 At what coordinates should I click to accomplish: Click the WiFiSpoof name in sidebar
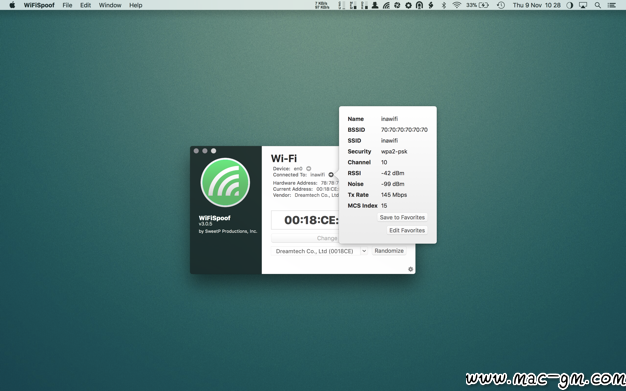(x=215, y=218)
